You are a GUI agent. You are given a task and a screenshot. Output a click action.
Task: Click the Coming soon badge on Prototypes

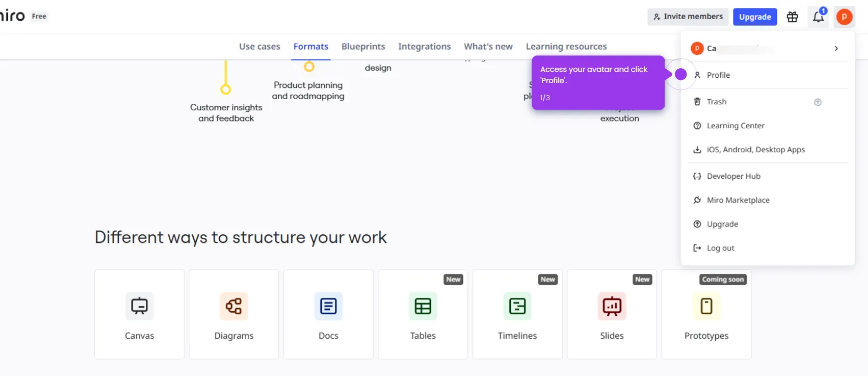tap(723, 280)
